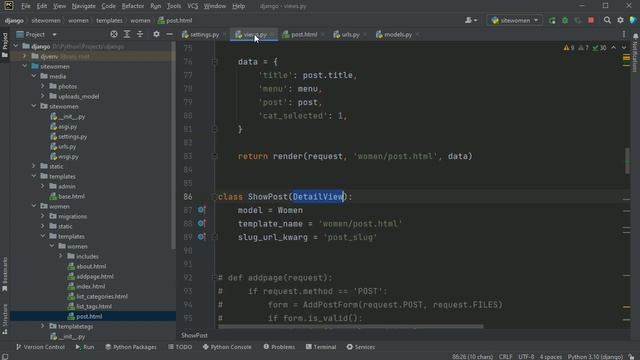Fold region marker at line 83
The width and height of the screenshot is (640, 360).
(x=214, y=156)
